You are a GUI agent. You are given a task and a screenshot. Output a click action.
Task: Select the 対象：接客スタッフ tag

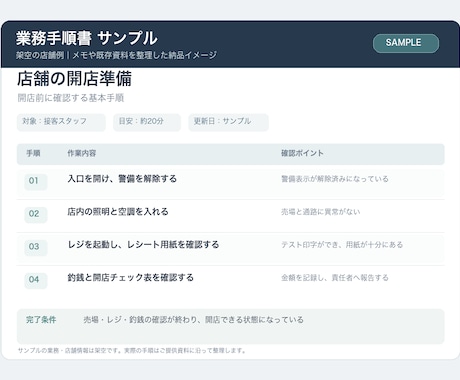click(61, 122)
